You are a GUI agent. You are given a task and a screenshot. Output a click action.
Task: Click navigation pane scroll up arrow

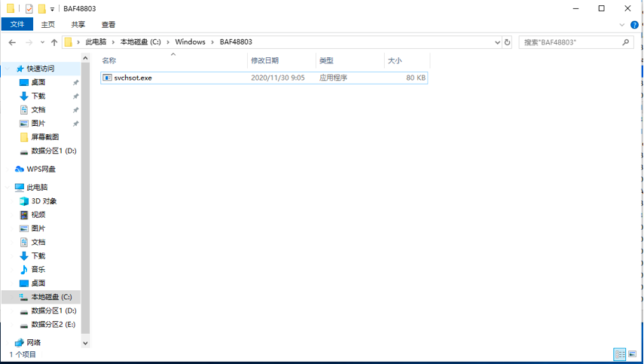(85, 58)
